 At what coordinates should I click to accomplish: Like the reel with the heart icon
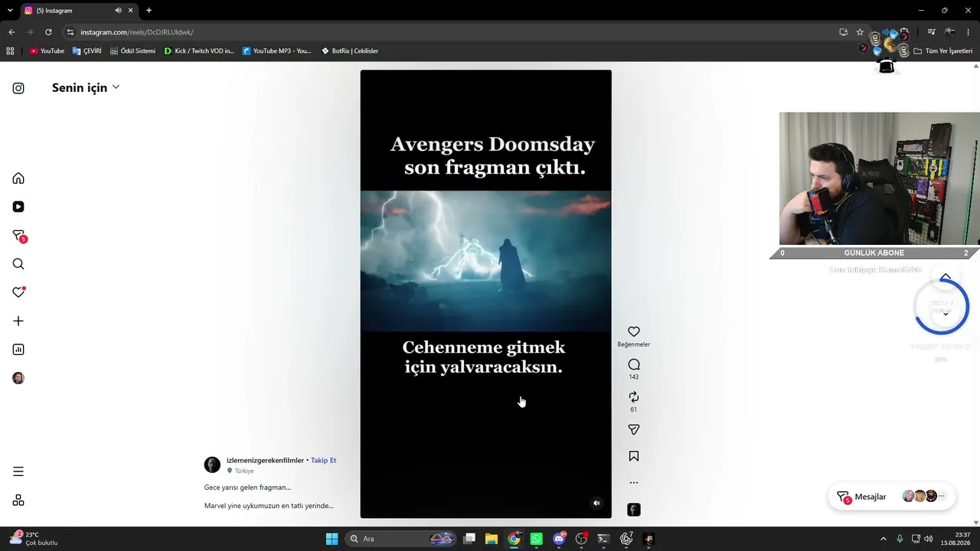(x=634, y=332)
